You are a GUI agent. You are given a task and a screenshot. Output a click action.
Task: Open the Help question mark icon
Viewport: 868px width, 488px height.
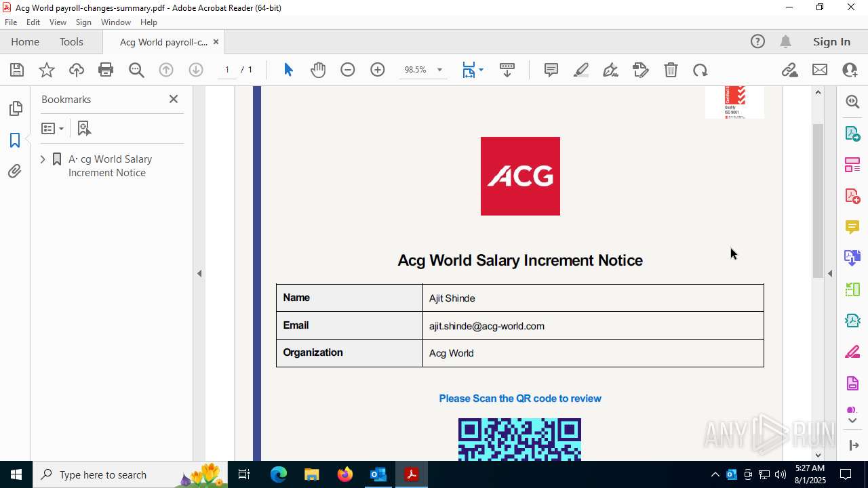pos(757,42)
